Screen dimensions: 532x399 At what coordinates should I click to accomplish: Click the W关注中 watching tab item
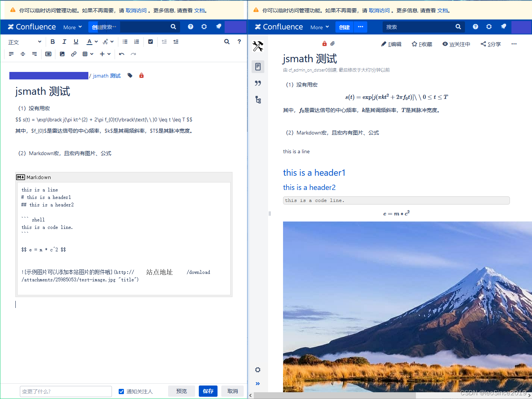point(456,44)
